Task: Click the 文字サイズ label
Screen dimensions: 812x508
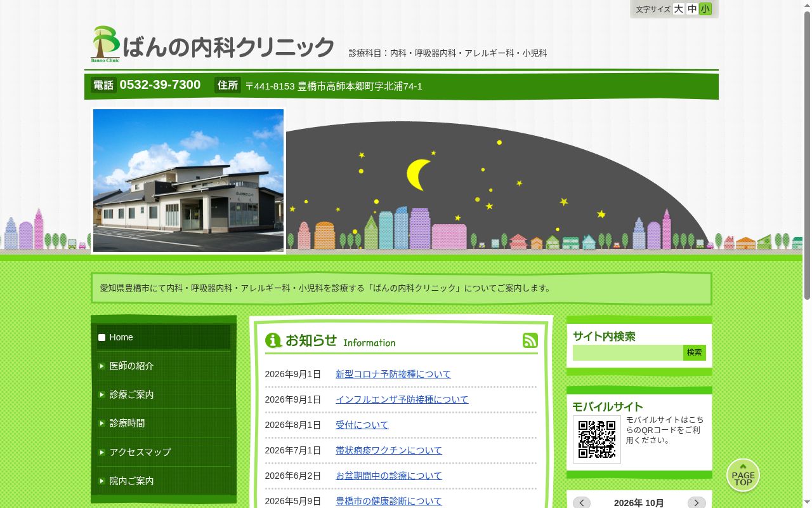Action: (x=653, y=10)
